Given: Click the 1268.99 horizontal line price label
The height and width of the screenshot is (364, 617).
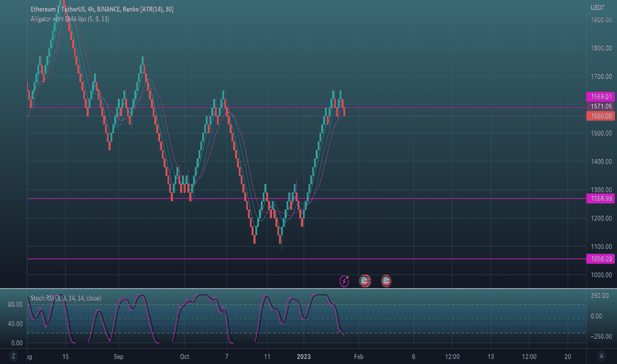Looking at the screenshot, I should 600,199.
